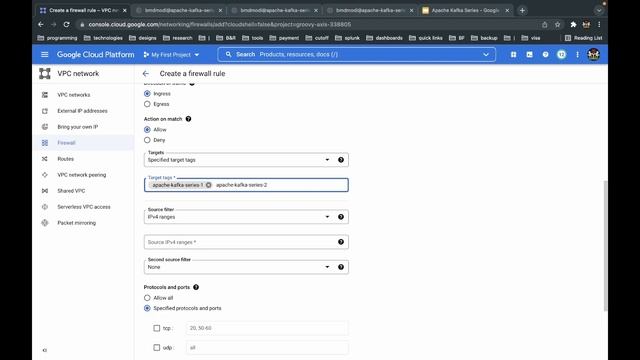The height and width of the screenshot is (360, 640).
Task: Switch to the Apache Kafka Series Google tab
Action: click(465, 10)
